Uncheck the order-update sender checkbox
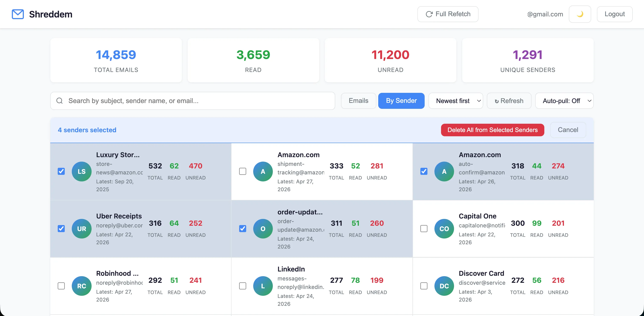The height and width of the screenshot is (316, 644). click(243, 229)
